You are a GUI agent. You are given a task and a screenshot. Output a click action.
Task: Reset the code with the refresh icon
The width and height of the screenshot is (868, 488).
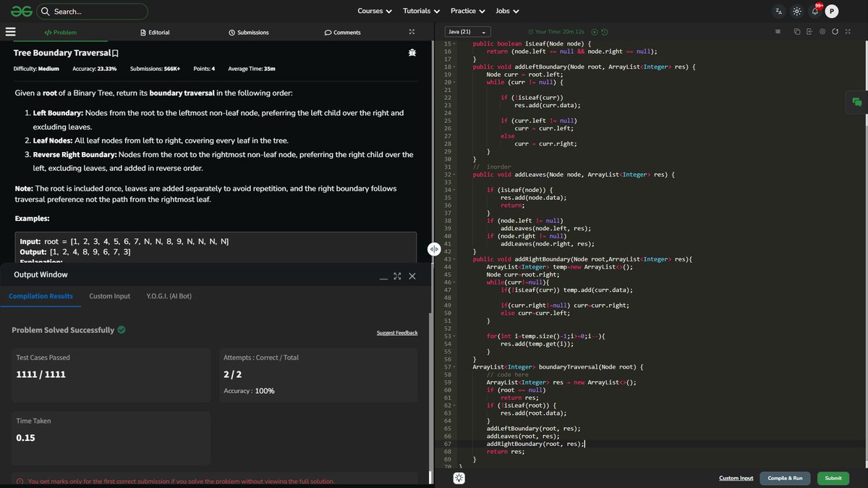[x=835, y=32]
